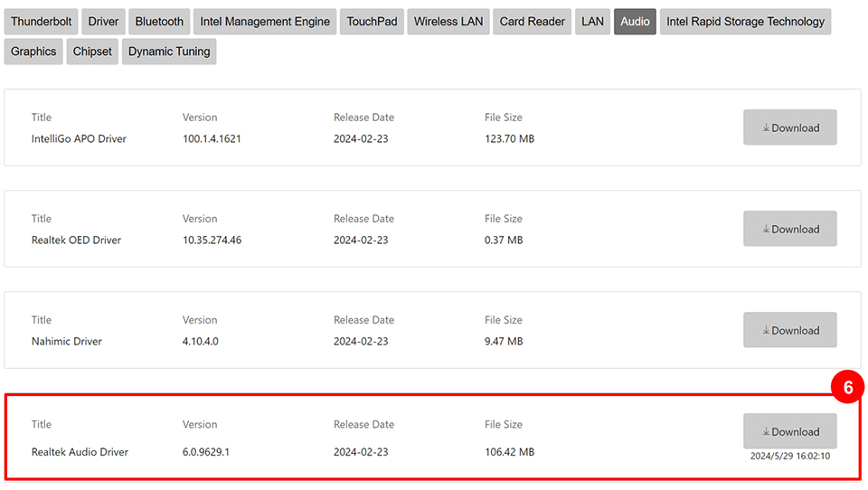Select version number 100.1.4.1621
This screenshot has height=490, width=868.
coord(212,138)
